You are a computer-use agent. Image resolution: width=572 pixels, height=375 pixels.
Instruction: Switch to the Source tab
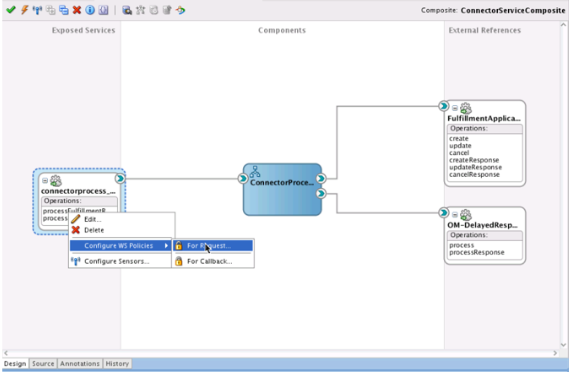43,364
